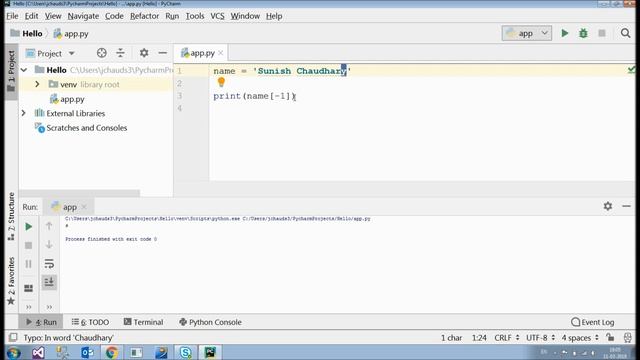
Task: Toggle tool window bars icon in status bar
Action: point(13,338)
